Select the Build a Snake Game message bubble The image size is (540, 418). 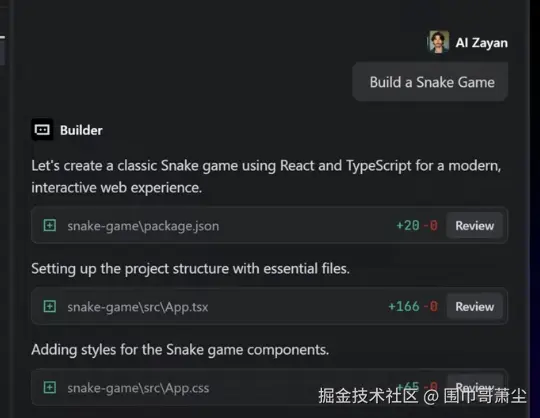pyautogui.click(x=430, y=82)
